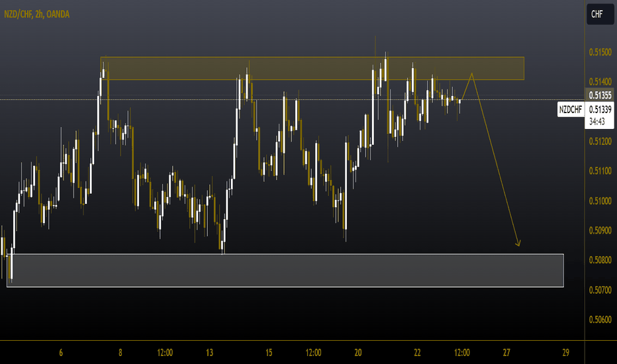Select the 0.51500 price axis label

pyautogui.click(x=600, y=52)
